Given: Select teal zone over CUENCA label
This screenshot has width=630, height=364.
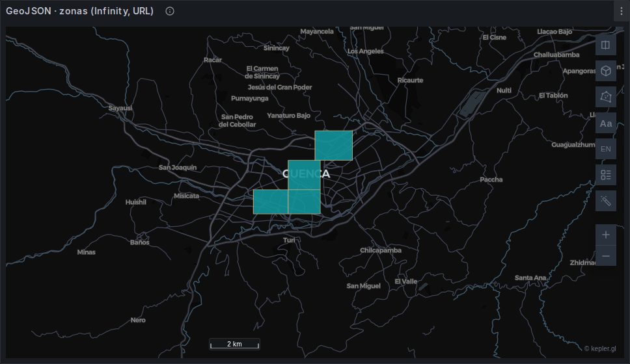Looking at the screenshot, I should pos(304,175).
